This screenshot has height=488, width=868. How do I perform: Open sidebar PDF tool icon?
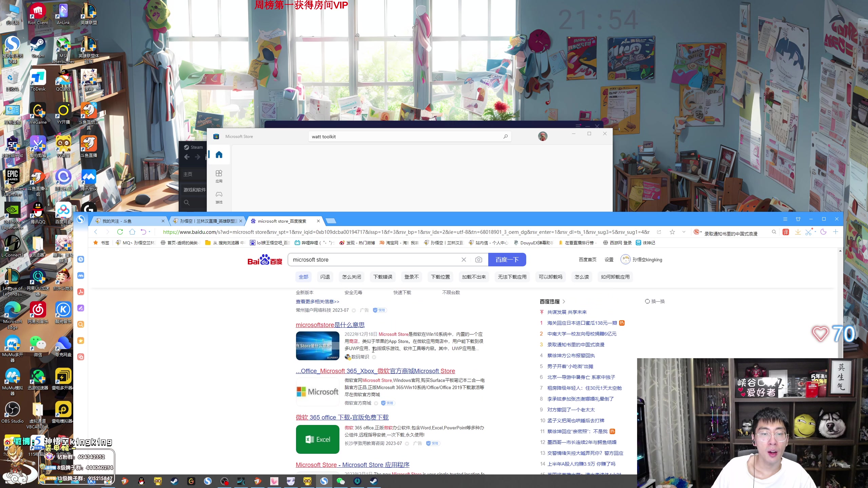point(81,292)
